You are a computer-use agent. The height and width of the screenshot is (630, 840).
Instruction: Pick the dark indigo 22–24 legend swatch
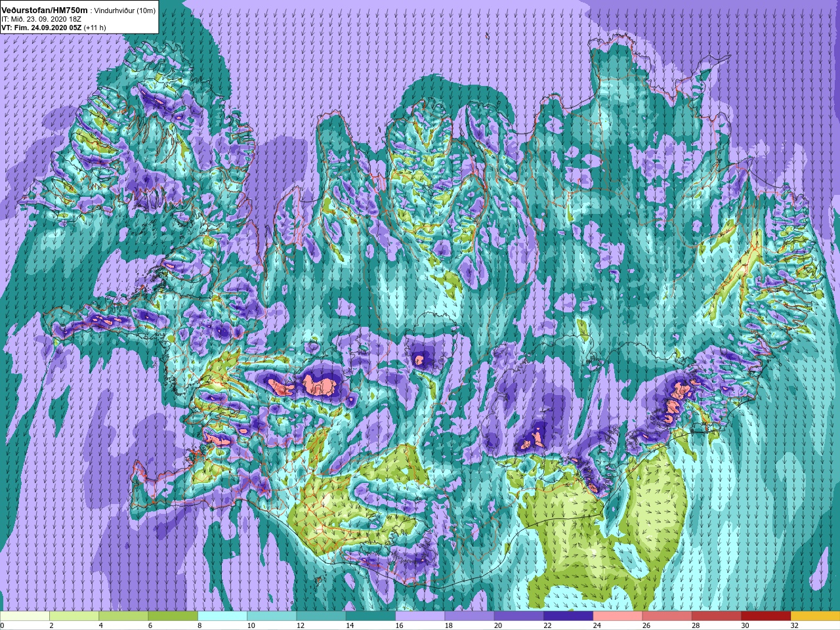[x=568, y=616]
